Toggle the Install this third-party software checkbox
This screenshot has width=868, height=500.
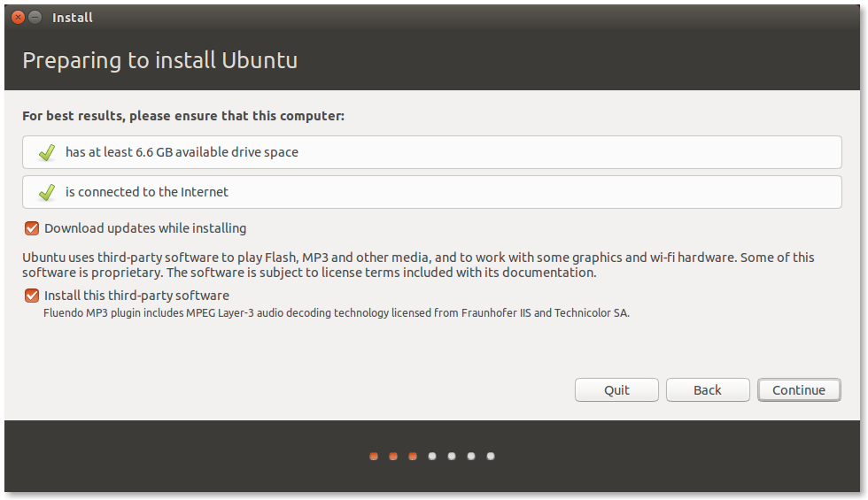(32, 296)
